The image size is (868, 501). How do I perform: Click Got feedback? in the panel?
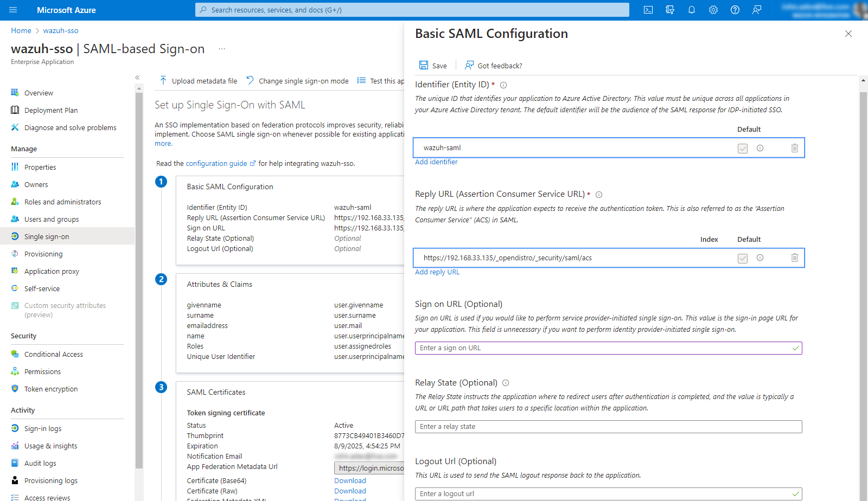coord(494,66)
